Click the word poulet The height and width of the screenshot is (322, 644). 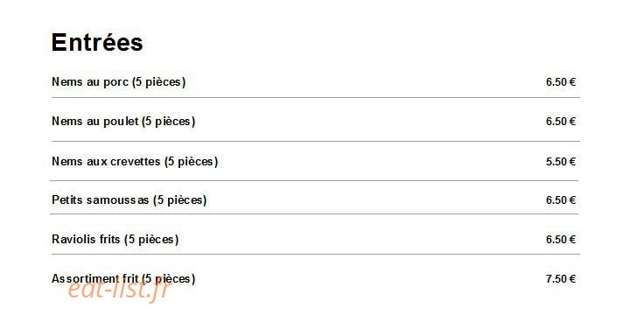(121, 122)
